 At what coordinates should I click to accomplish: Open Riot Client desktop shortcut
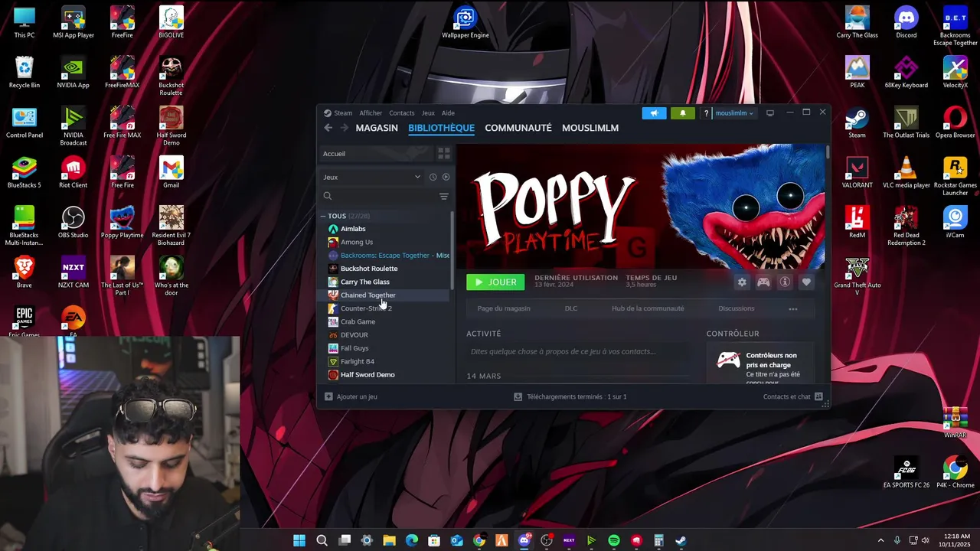73,173
